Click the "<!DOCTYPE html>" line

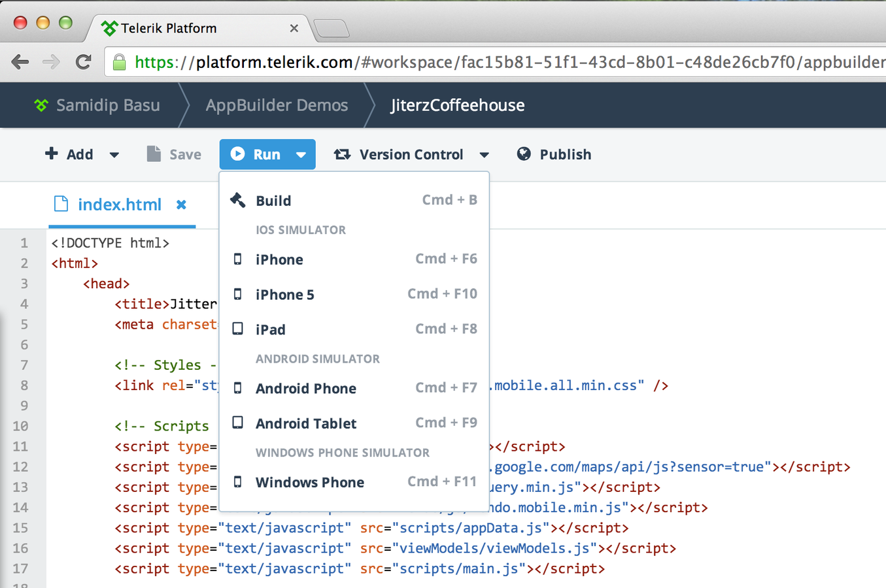point(111,243)
